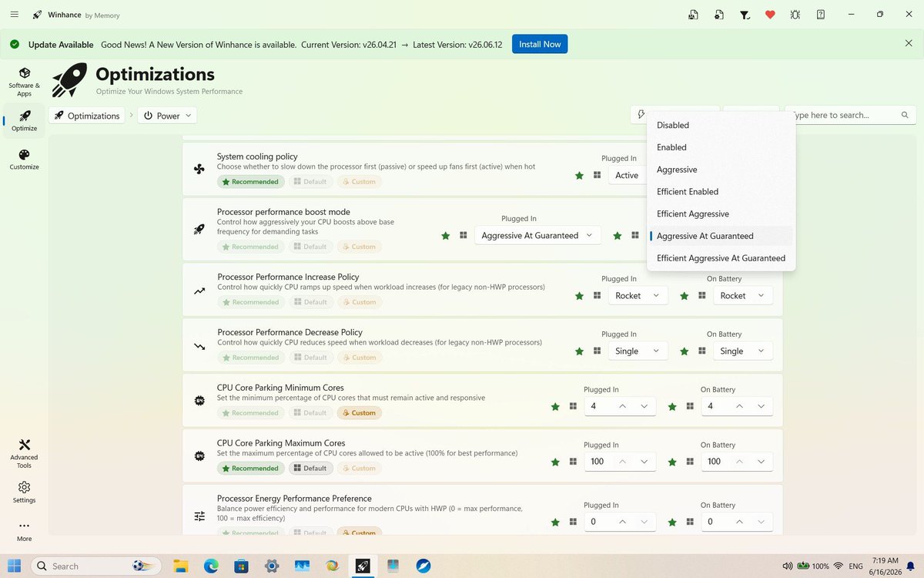Open Microsoft Store from taskbar
The image size is (924, 578).
[x=241, y=566]
